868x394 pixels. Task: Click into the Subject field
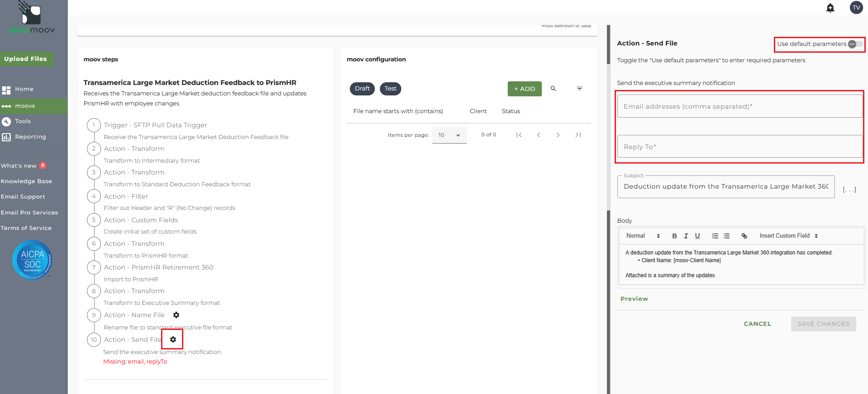pyautogui.click(x=726, y=187)
